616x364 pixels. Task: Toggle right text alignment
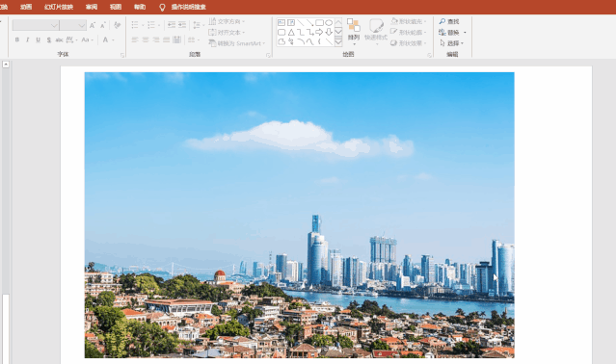[x=156, y=39]
